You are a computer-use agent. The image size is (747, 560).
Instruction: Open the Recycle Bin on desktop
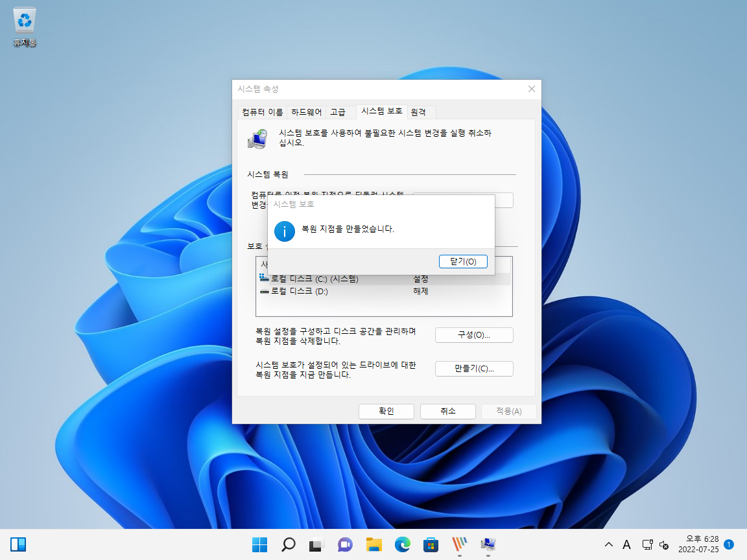point(24,27)
